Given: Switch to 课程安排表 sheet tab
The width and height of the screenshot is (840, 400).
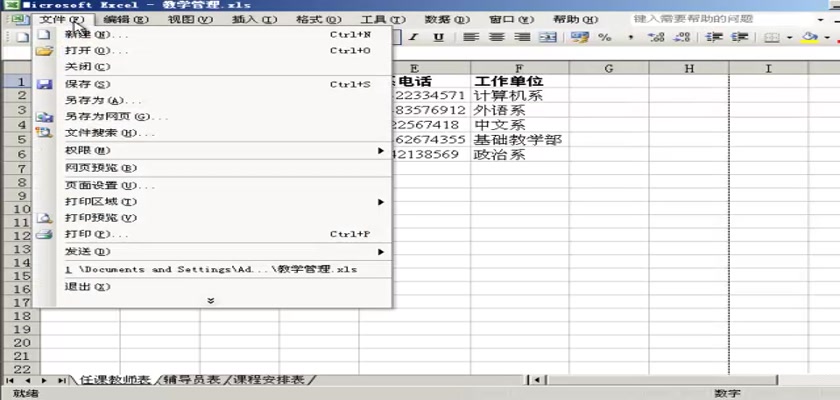Looking at the screenshot, I should [269, 380].
